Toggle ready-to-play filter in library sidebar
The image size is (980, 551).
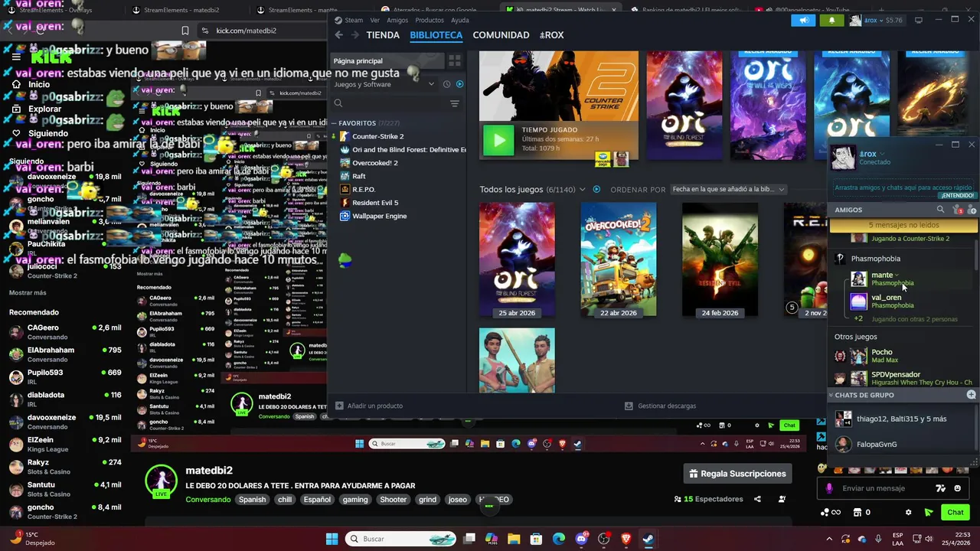point(459,84)
